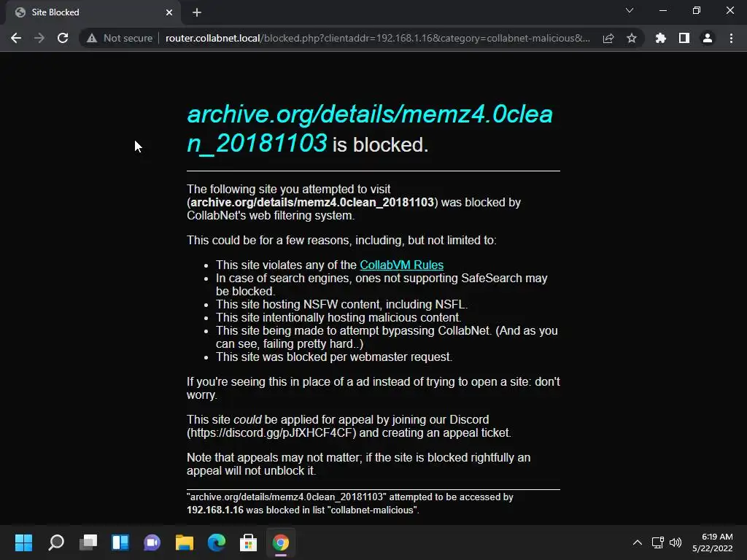Image resolution: width=747 pixels, height=560 pixels.
Task: Open a new browser tab
Action: pos(197,12)
